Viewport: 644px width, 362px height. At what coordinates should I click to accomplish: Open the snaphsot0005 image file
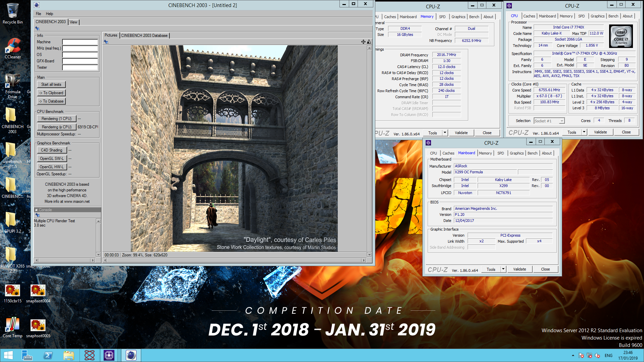[38, 328]
